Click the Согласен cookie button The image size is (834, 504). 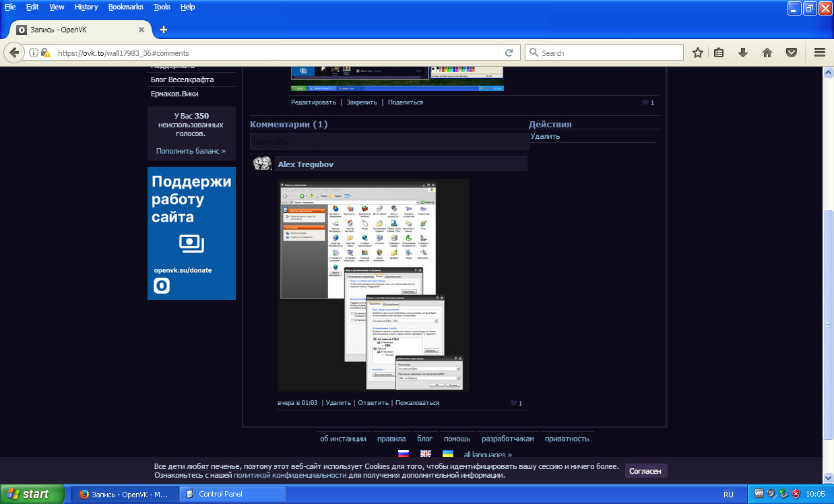(x=645, y=470)
